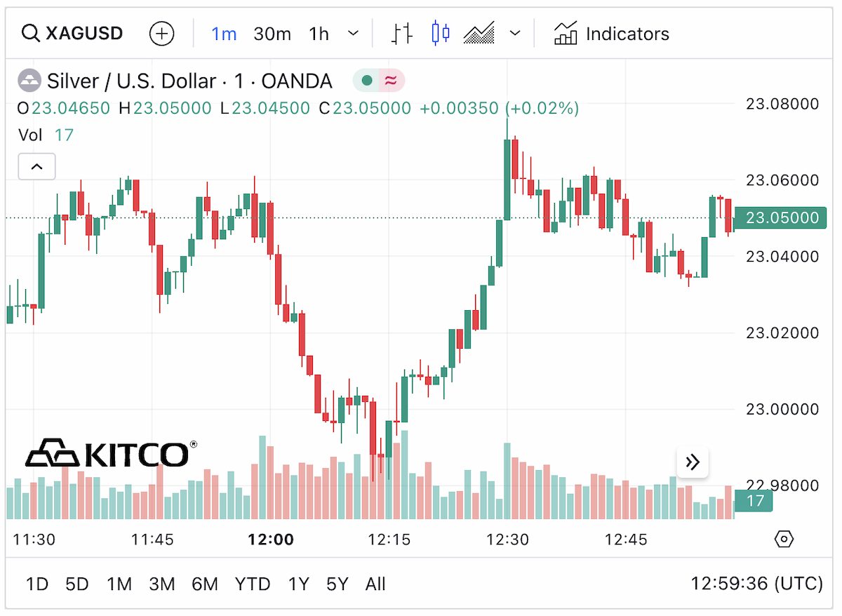Image resolution: width=842 pixels, height=616 pixels.
Task: Open the XAGUSD symbol search
Action: tap(72, 33)
